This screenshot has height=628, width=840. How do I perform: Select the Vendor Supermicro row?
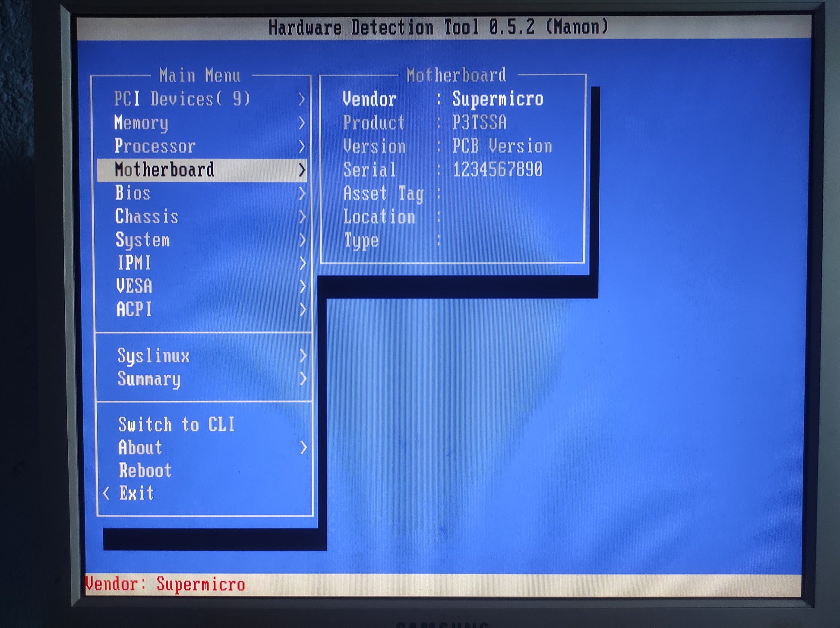click(442, 99)
